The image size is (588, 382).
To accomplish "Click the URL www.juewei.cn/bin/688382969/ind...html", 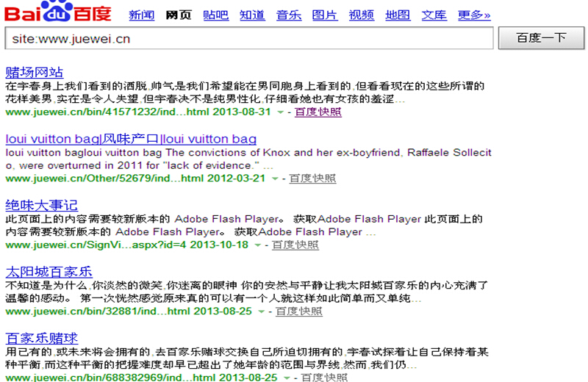I will click(x=110, y=377).
